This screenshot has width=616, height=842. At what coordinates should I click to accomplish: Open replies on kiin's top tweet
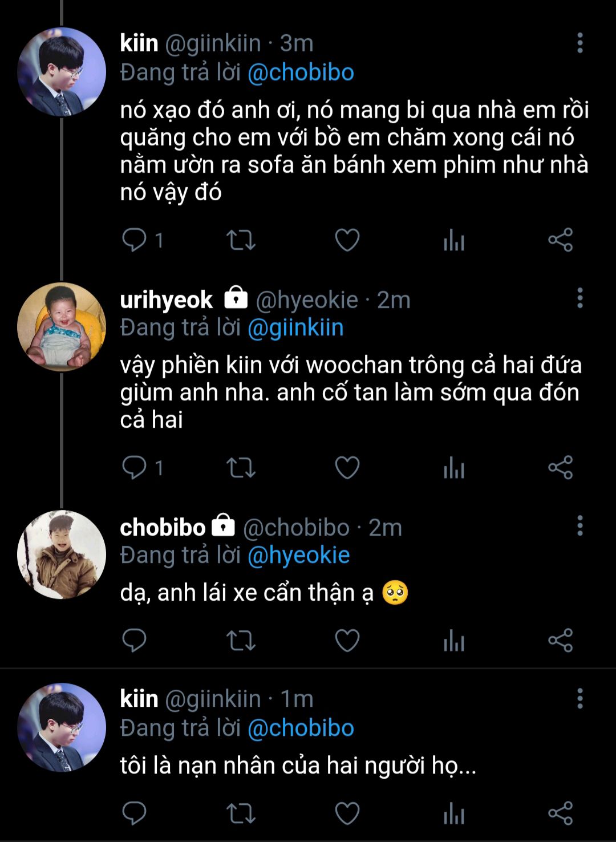click(135, 240)
